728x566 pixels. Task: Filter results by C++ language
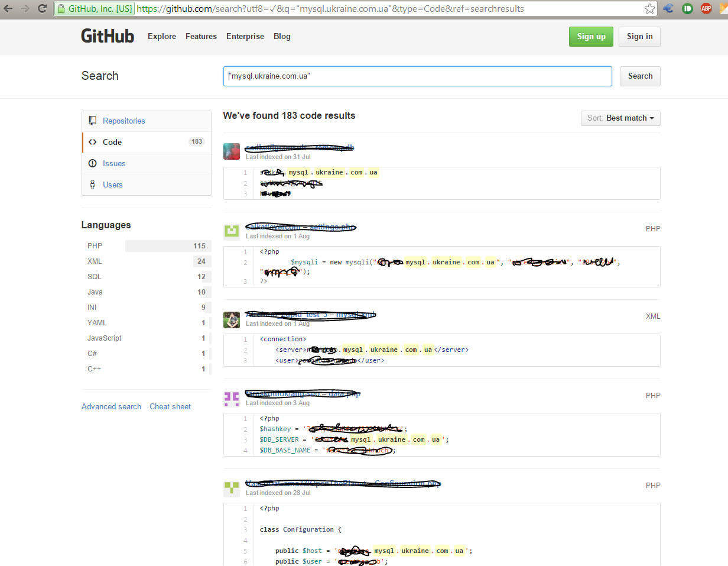click(x=147, y=368)
